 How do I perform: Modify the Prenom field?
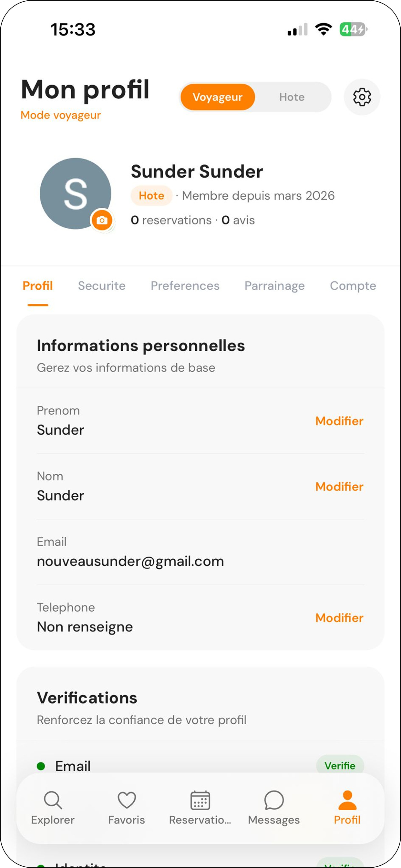pyautogui.click(x=339, y=421)
